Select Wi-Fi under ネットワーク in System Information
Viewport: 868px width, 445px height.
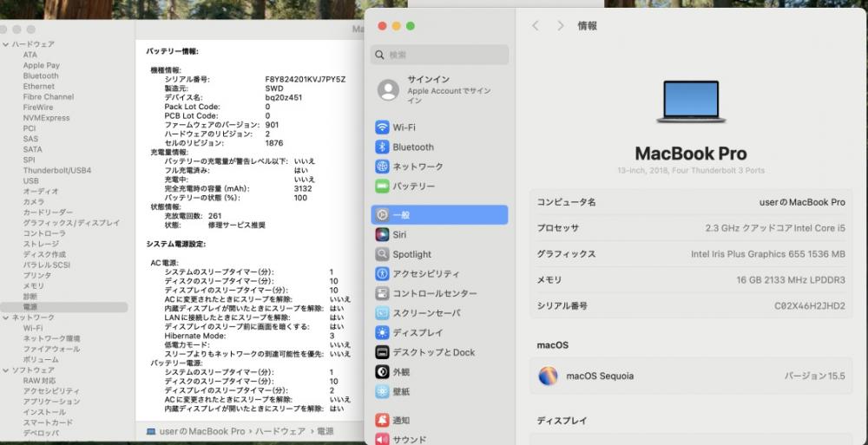(x=33, y=328)
